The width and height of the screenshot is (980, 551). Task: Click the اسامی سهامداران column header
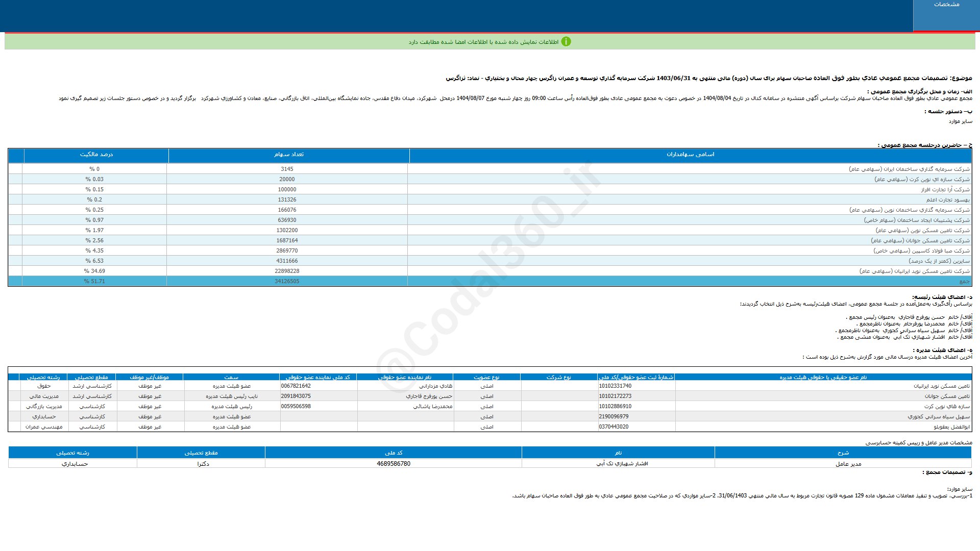pyautogui.click(x=690, y=155)
